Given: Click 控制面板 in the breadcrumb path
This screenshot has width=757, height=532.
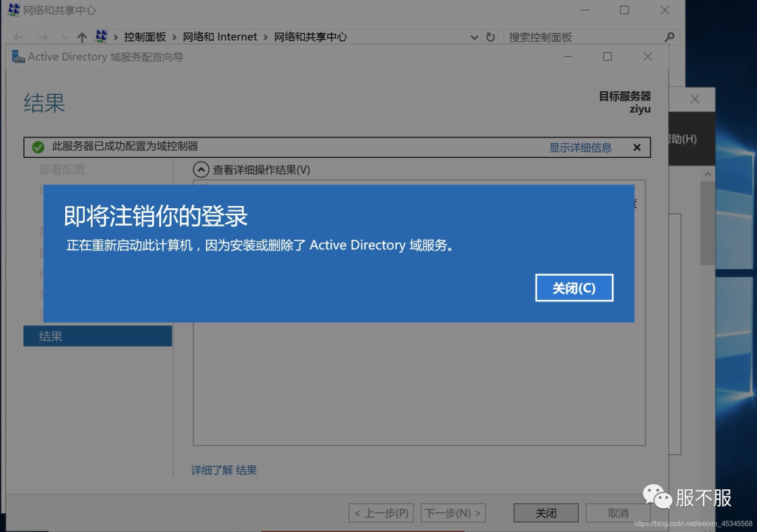Looking at the screenshot, I should pos(145,37).
